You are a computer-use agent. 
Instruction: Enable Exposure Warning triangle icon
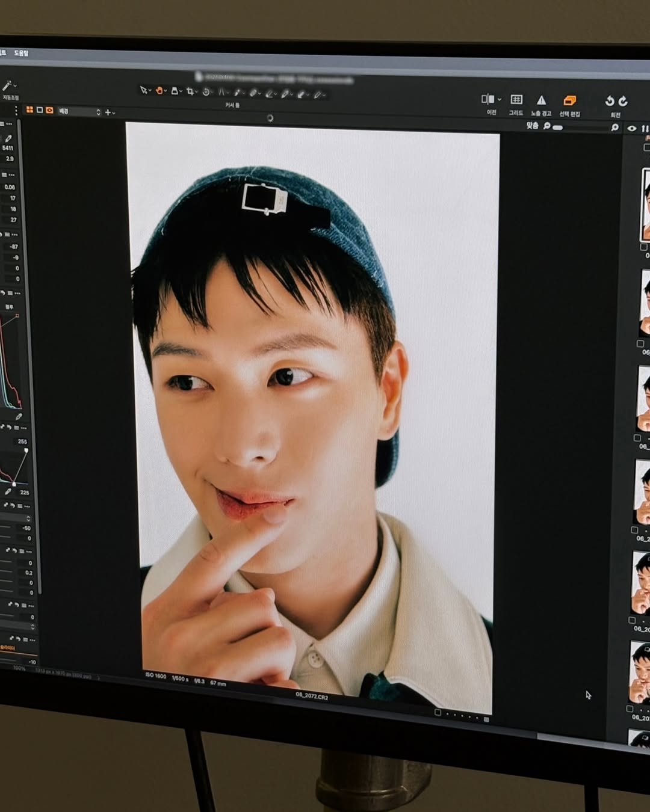click(x=542, y=100)
